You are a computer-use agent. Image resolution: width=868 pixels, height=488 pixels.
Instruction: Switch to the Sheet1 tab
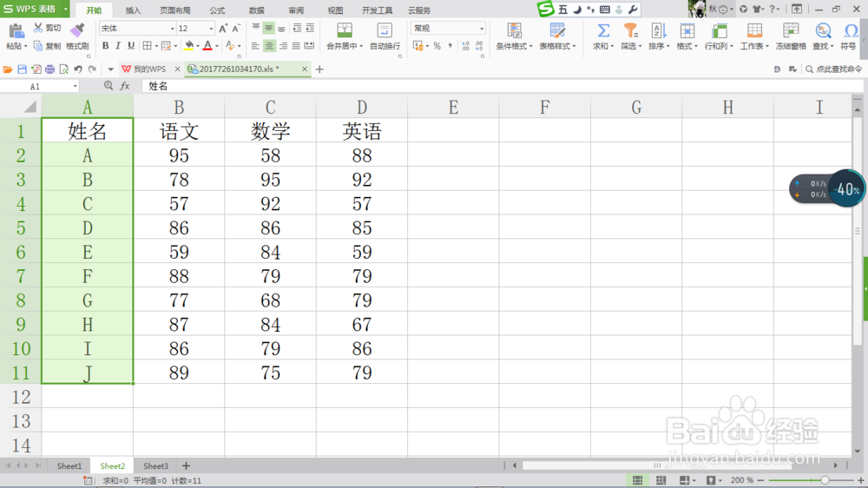point(69,465)
